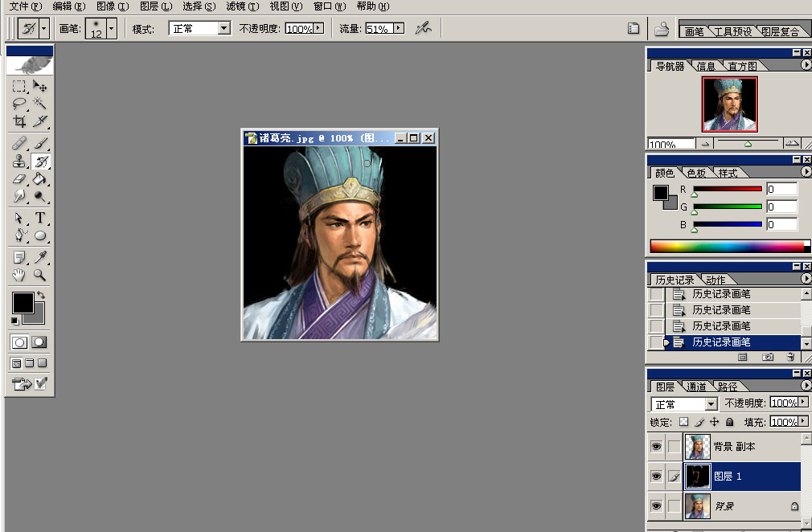Click the 背景 layer thumbnail
The width and height of the screenshot is (812, 532).
click(x=697, y=506)
